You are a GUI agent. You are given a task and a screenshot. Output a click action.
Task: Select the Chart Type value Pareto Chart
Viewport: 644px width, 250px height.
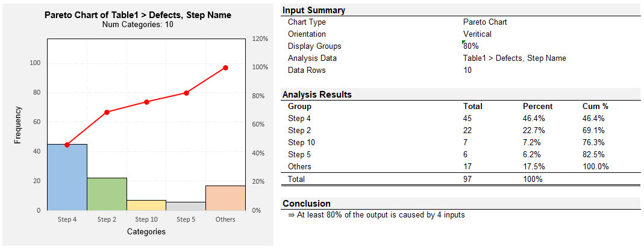click(485, 22)
